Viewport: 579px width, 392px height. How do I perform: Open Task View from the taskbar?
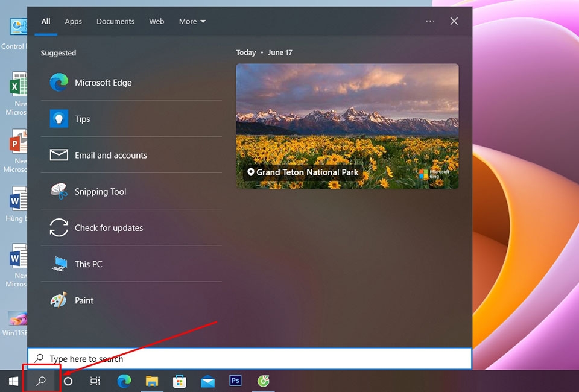[x=95, y=381]
